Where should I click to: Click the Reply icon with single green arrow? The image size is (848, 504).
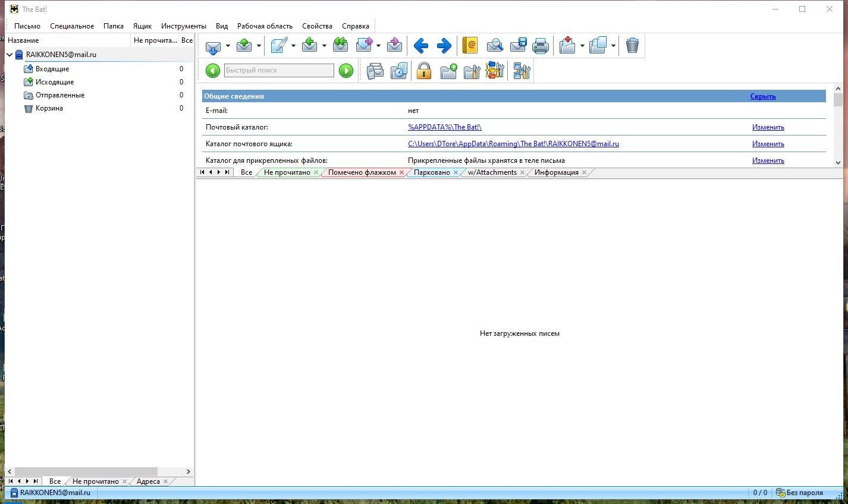pos(309,46)
